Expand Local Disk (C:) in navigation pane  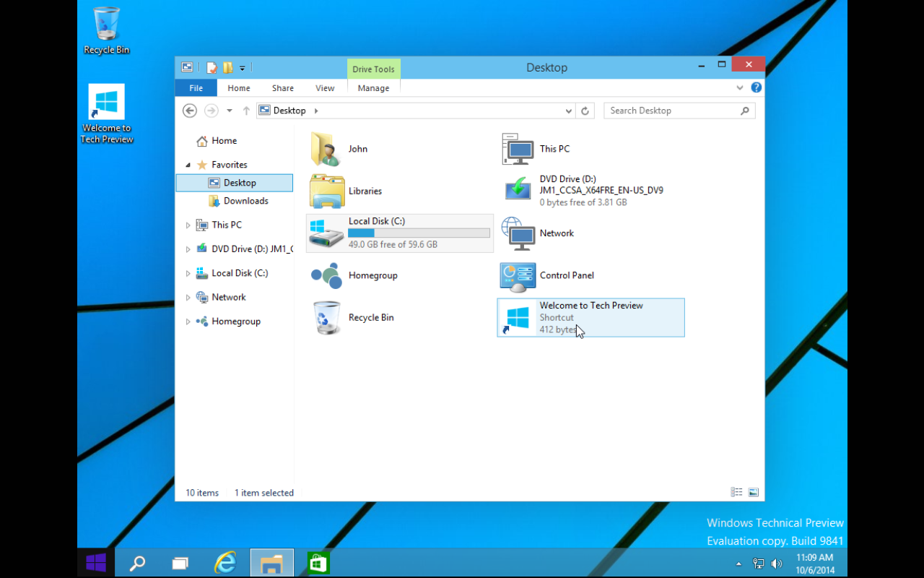pos(188,273)
